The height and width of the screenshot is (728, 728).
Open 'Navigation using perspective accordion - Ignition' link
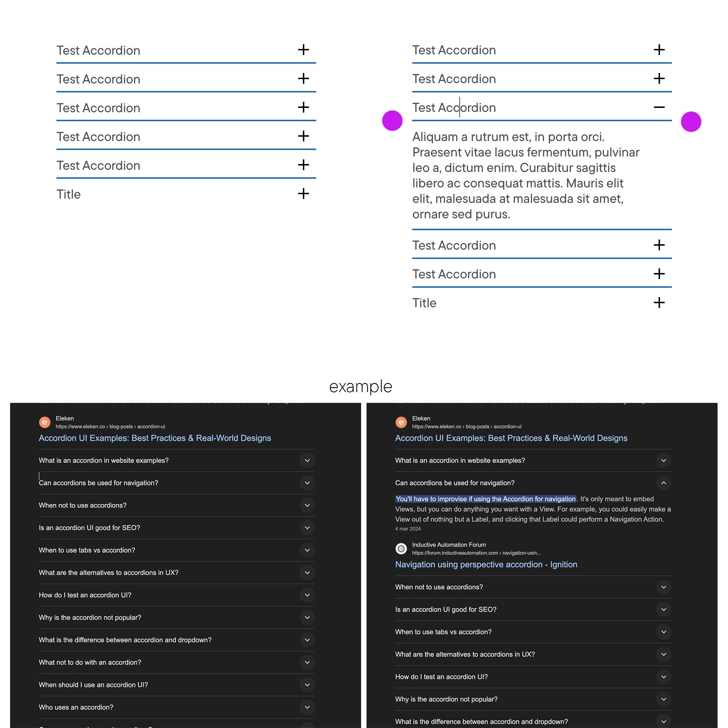pos(486,564)
